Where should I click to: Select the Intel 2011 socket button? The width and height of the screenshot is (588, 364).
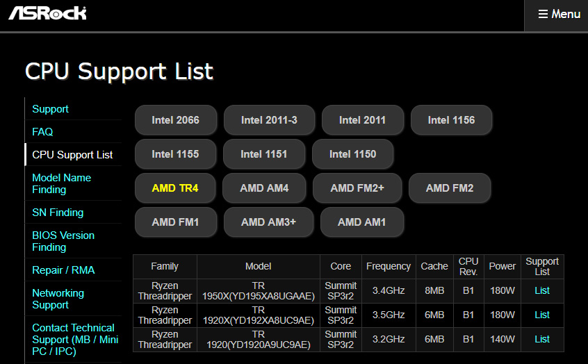tap(362, 120)
